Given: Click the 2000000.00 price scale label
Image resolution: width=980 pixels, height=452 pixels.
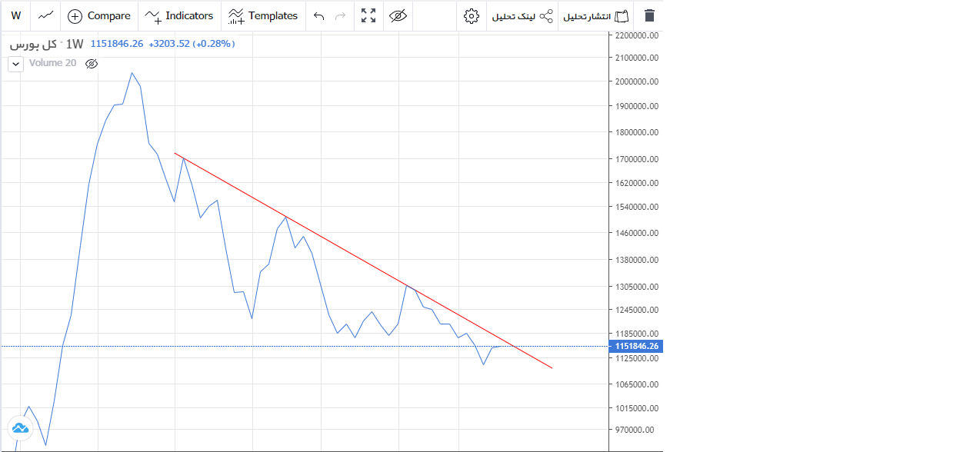Looking at the screenshot, I should click(x=636, y=81).
